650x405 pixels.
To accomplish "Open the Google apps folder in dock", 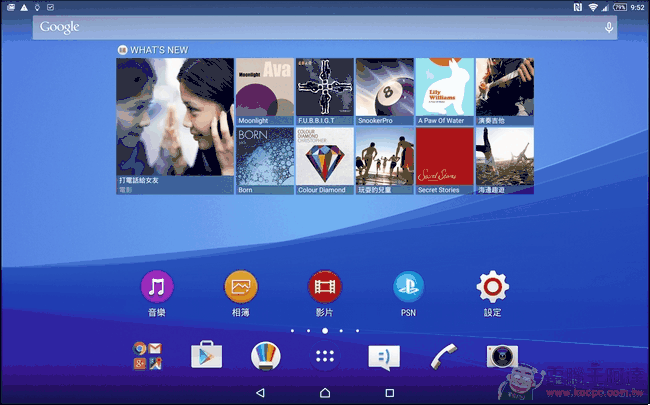I will (x=147, y=356).
